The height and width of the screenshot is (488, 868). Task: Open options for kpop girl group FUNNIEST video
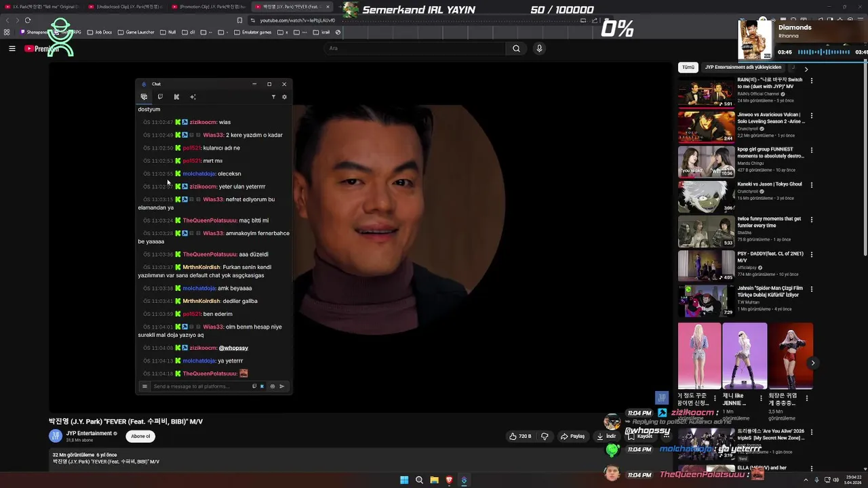811,150
